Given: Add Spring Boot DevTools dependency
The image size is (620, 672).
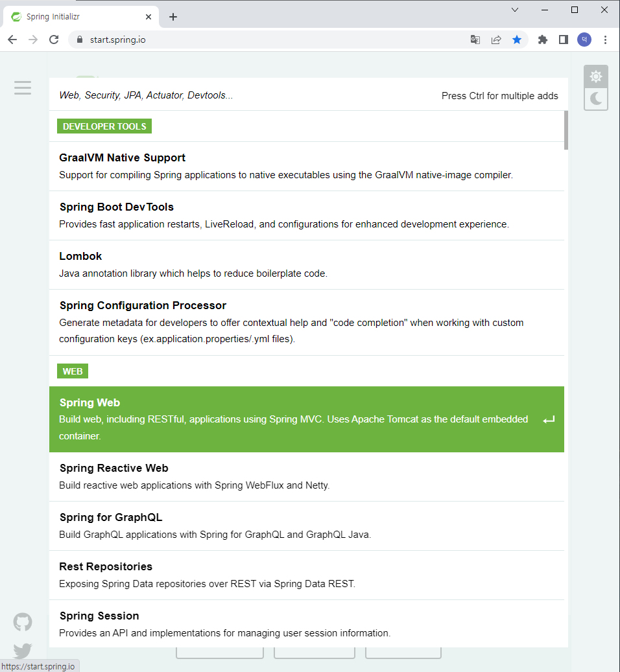Looking at the screenshot, I should pos(307,216).
